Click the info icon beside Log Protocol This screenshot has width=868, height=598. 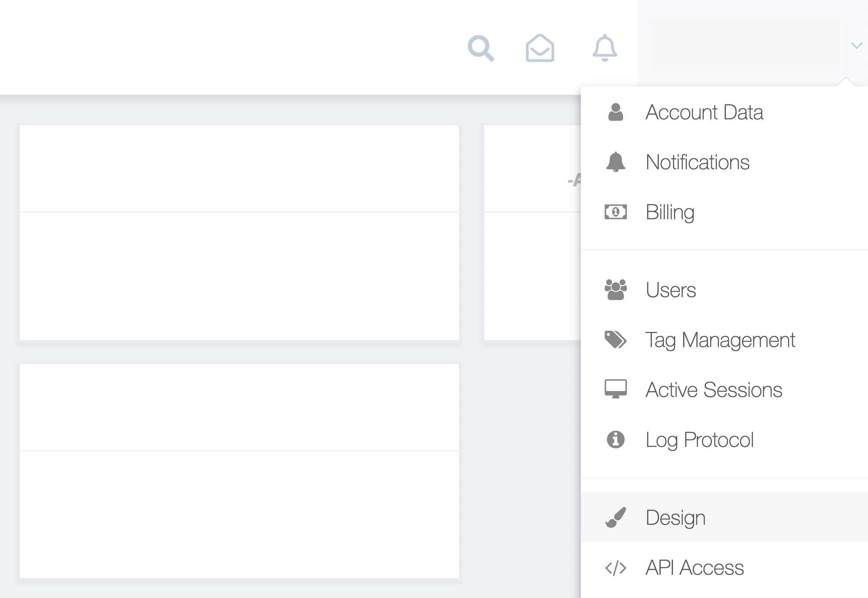pyautogui.click(x=615, y=439)
